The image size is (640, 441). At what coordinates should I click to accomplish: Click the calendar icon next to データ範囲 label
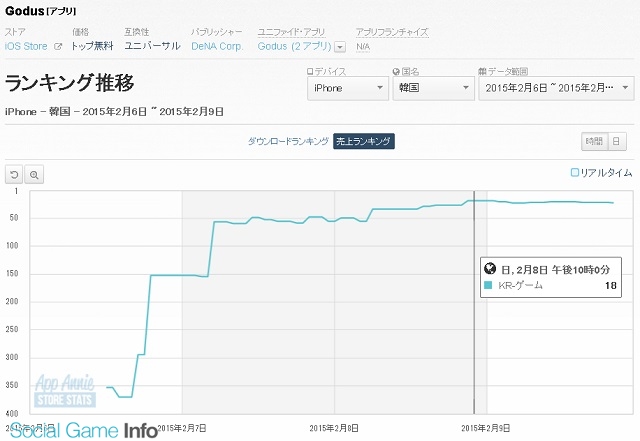(482, 72)
